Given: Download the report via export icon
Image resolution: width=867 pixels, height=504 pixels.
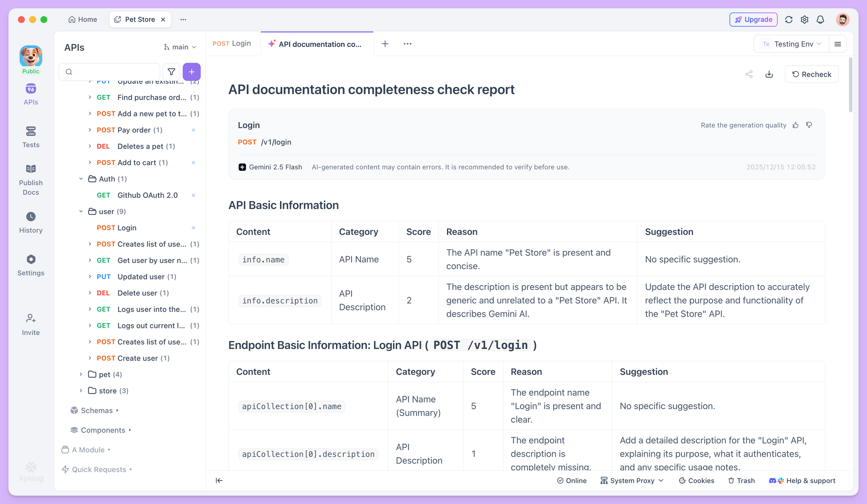Looking at the screenshot, I should click(769, 74).
